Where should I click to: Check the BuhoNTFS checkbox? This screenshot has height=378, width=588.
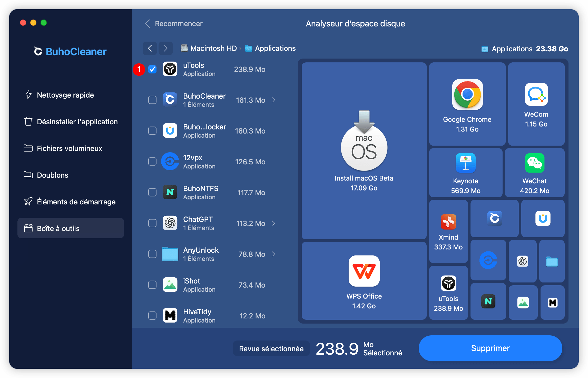pos(152,192)
